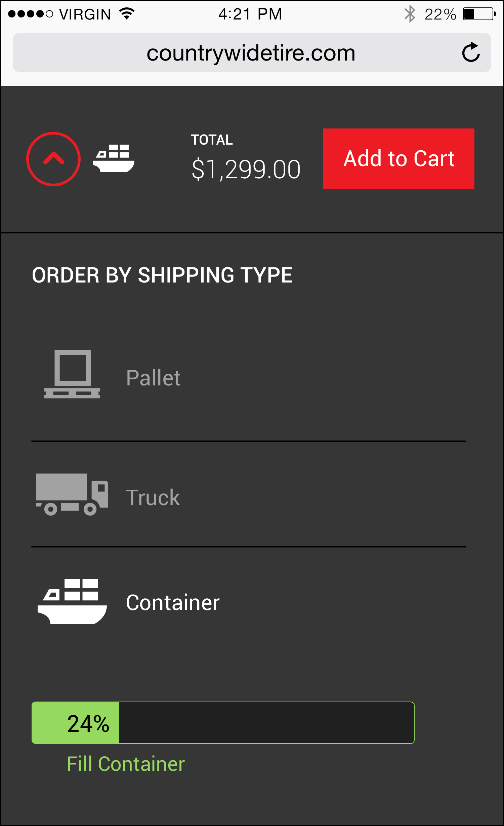This screenshot has height=826, width=504.
Task: Choose the Container shipping type label
Action: click(x=173, y=602)
